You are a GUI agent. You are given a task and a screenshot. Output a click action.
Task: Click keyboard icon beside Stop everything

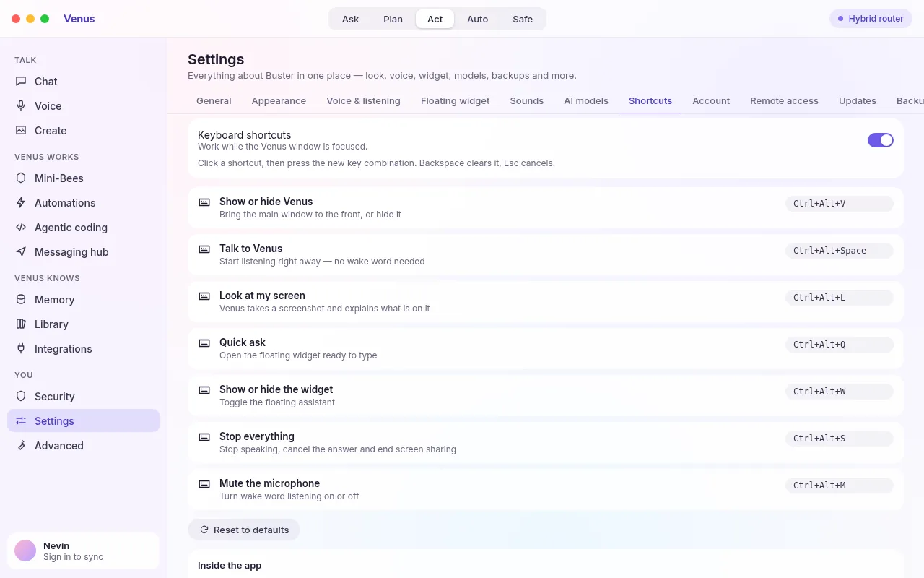pyautogui.click(x=204, y=437)
